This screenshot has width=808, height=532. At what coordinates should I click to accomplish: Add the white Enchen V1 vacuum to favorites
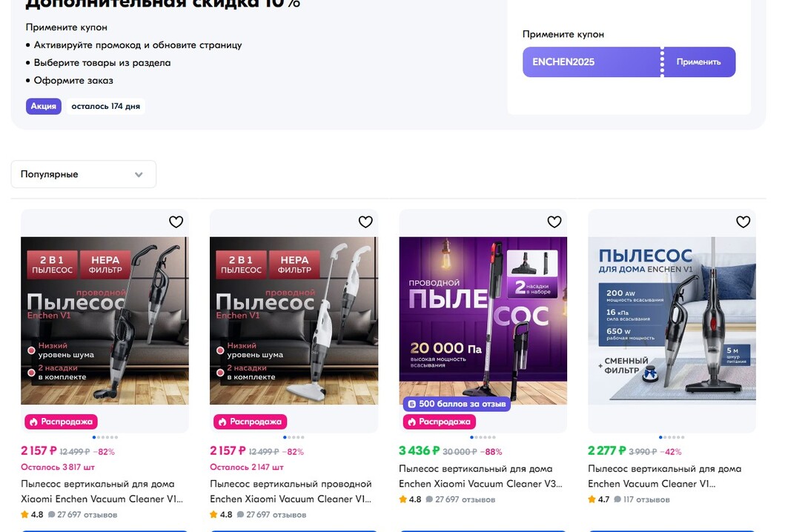click(x=365, y=222)
